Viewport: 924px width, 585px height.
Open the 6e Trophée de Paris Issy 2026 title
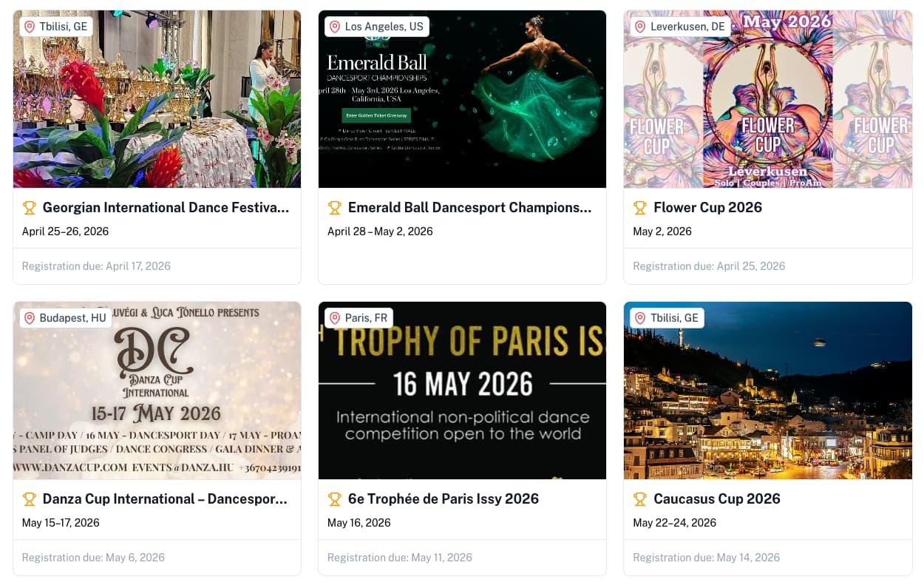(444, 499)
